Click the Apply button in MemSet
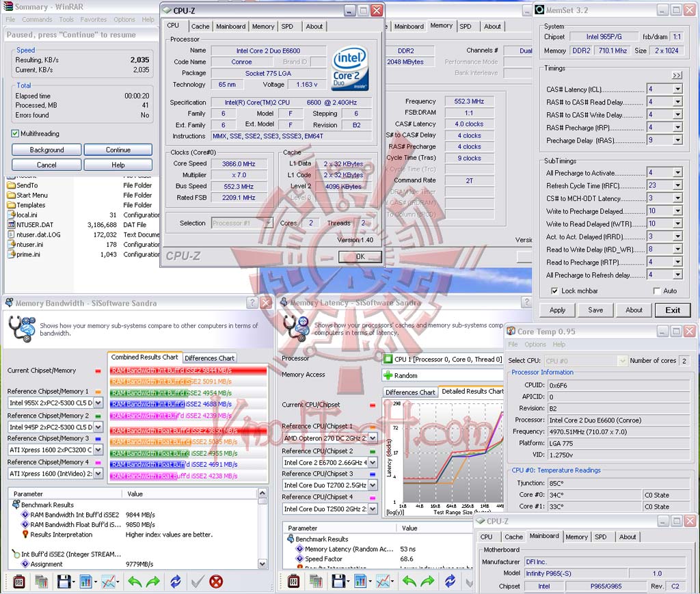 pos(557,310)
